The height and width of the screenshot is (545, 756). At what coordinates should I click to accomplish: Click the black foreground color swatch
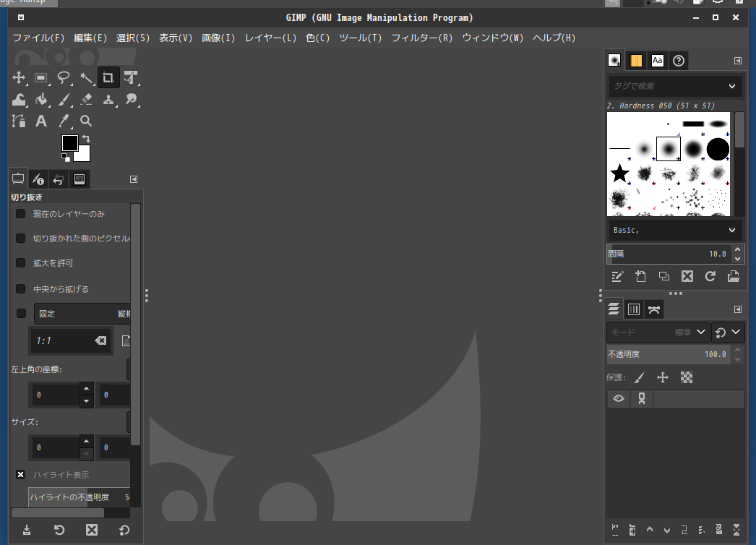[69, 143]
